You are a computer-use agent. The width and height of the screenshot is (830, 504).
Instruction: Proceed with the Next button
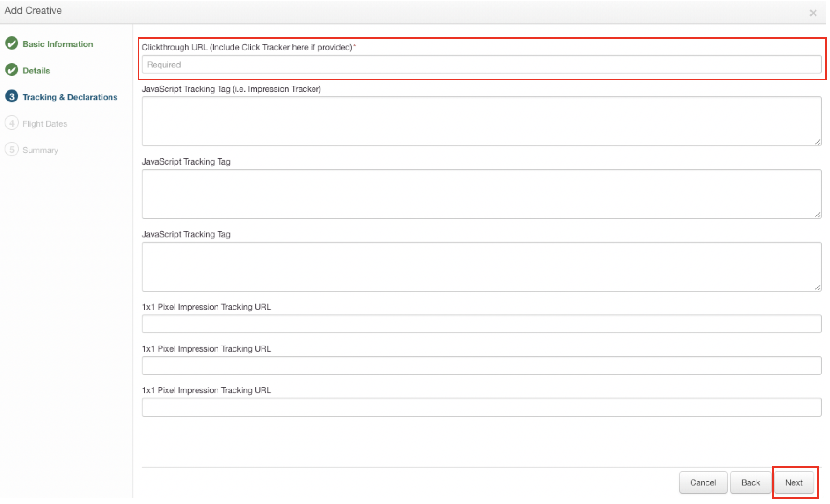coord(794,482)
